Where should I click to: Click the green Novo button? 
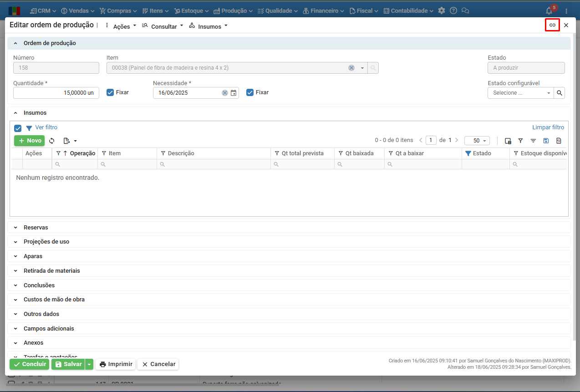coord(30,141)
